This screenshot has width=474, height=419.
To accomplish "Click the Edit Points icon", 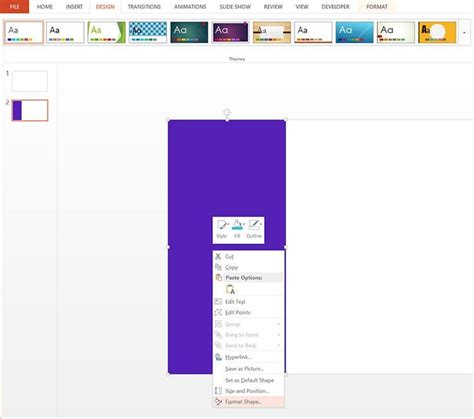I will pos(218,312).
